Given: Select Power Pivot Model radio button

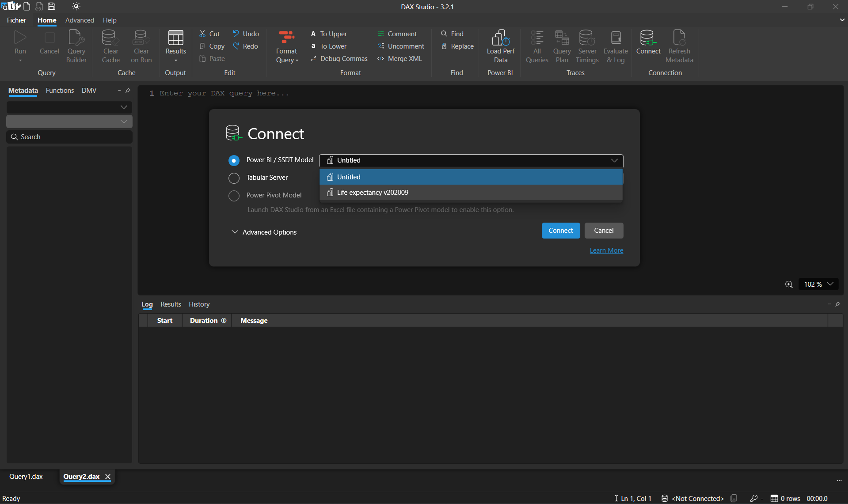Looking at the screenshot, I should pos(234,196).
